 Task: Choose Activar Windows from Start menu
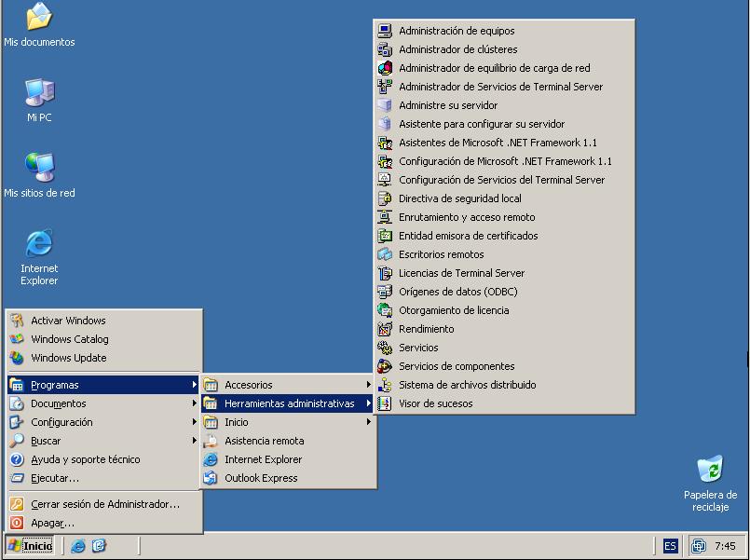(x=103, y=321)
